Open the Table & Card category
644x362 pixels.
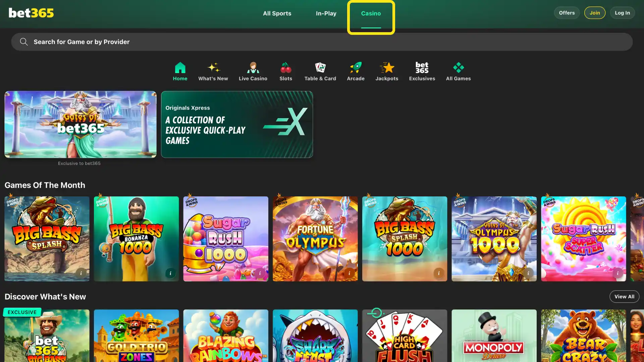(320, 71)
